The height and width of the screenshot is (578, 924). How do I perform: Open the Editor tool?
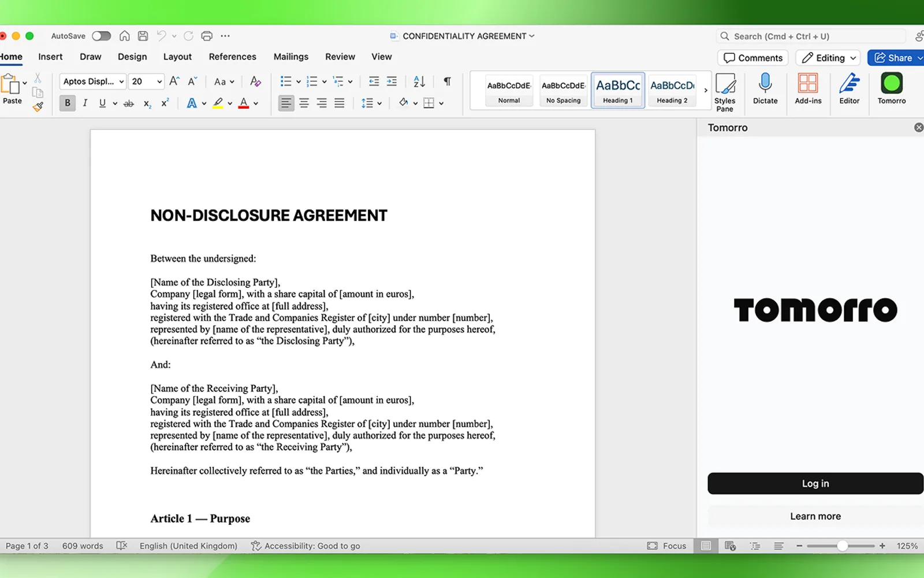850,88
